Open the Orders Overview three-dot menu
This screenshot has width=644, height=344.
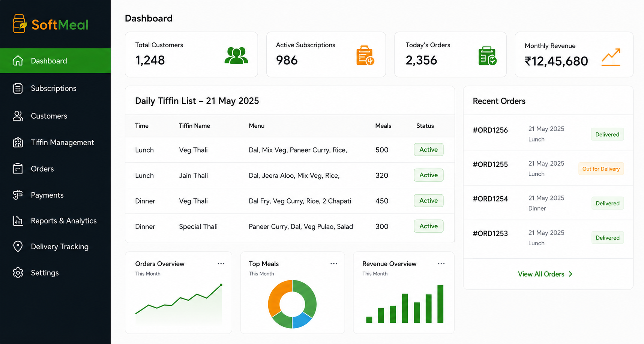[x=221, y=264]
